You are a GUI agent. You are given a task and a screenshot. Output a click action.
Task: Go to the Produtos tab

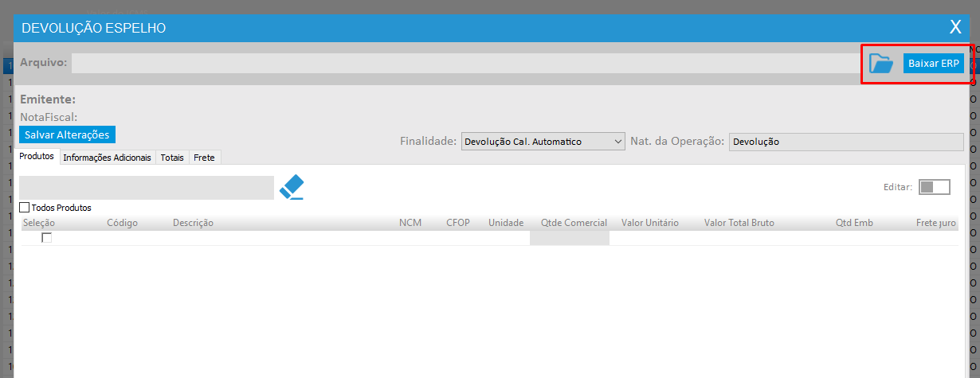coord(37,157)
